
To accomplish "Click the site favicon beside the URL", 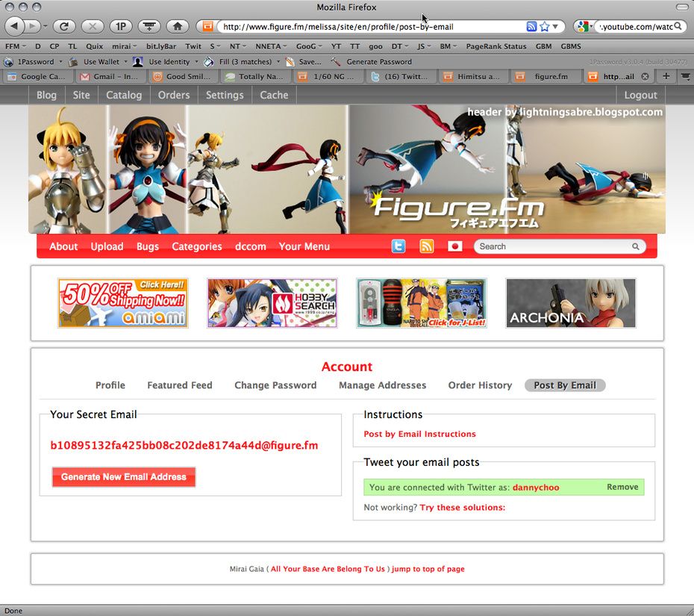I will 207,27.
